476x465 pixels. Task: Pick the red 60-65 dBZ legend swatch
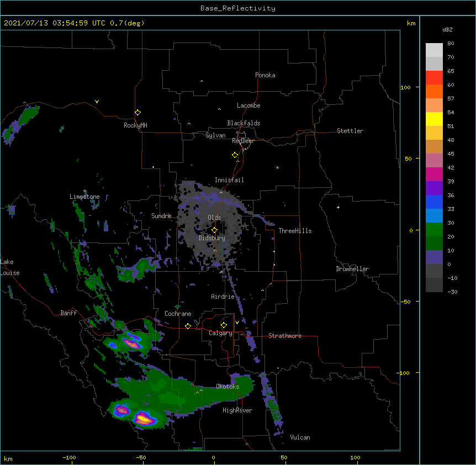[434, 77]
